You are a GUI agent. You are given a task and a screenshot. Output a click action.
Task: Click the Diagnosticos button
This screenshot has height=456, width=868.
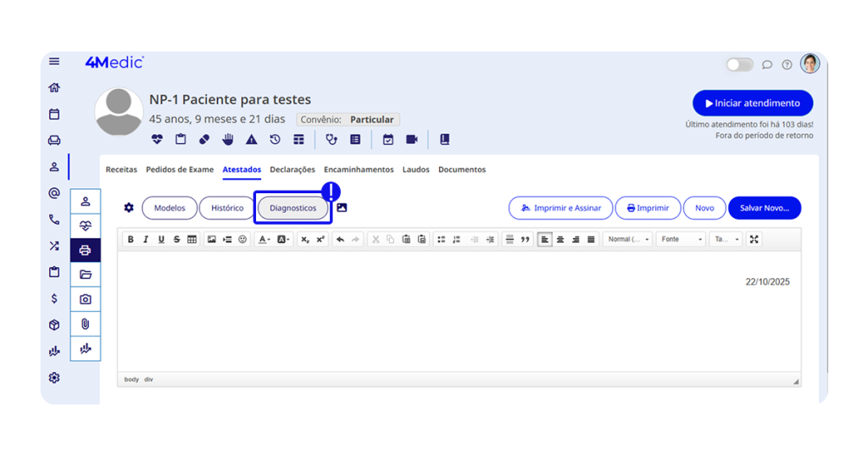click(x=292, y=208)
